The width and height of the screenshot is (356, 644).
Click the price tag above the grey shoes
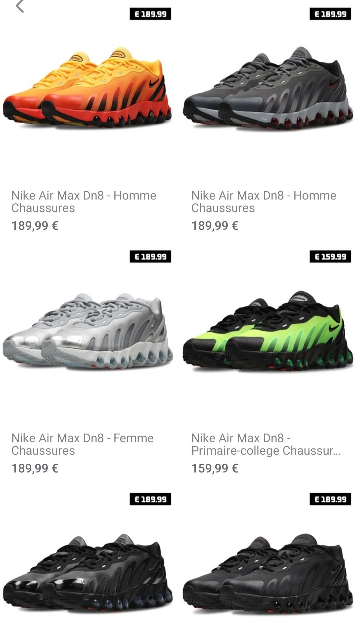click(x=330, y=14)
